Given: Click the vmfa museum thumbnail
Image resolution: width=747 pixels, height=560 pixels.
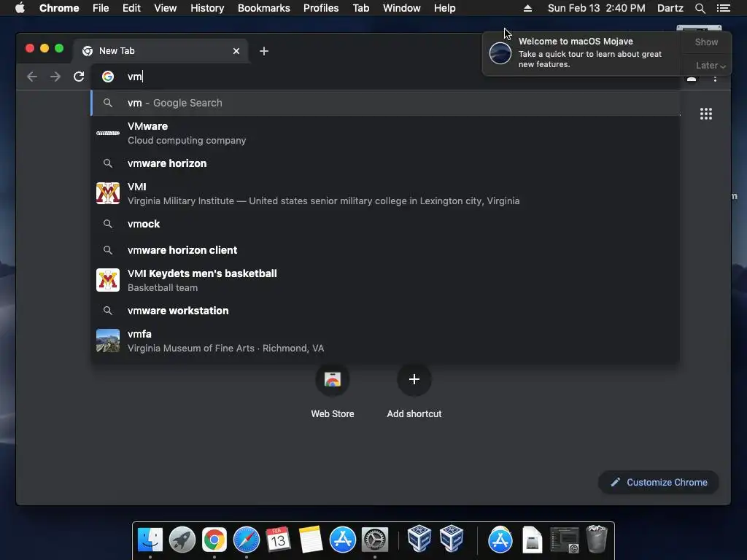Looking at the screenshot, I should click(x=108, y=341).
